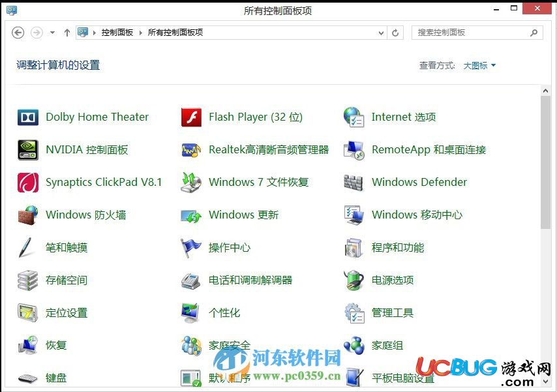Click the scrollbar up arrow
The image size is (557, 392).
[x=546, y=91]
